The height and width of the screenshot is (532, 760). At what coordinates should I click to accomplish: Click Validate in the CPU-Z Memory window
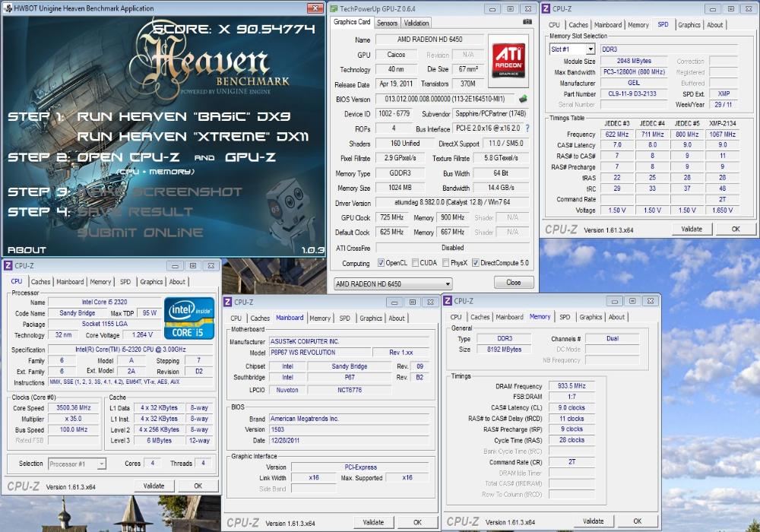594,521
